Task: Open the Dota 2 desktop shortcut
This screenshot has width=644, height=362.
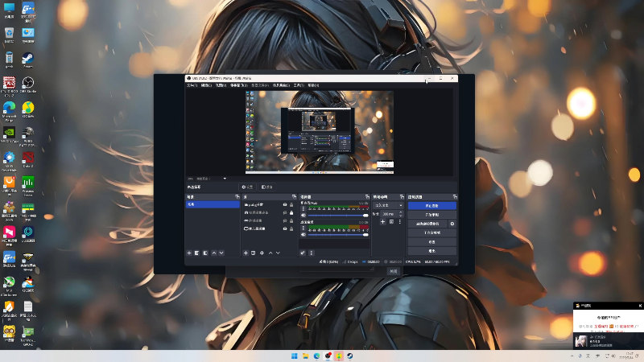Action: (x=28, y=159)
